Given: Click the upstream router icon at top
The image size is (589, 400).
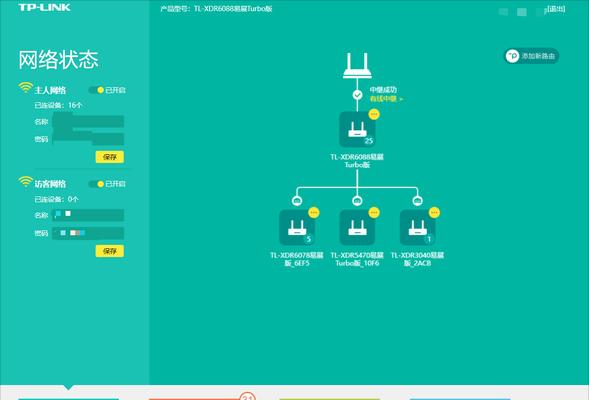Looking at the screenshot, I should [357, 65].
